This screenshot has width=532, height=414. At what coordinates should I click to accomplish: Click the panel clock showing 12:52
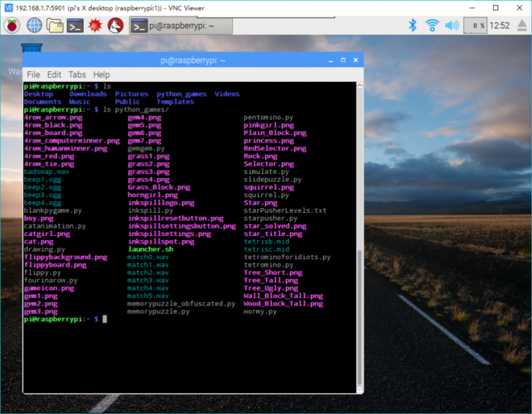500,25
